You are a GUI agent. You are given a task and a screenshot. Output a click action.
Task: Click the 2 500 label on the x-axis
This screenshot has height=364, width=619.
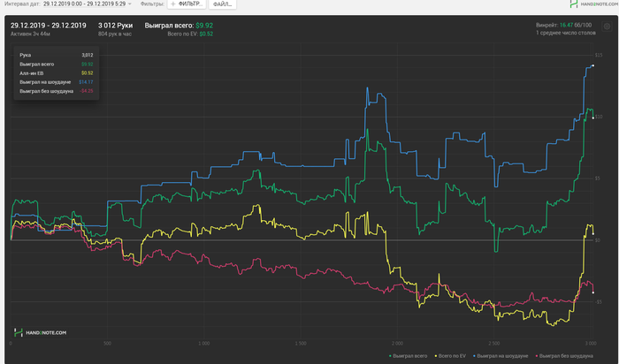pyautogui.click(x=493, y=344)
